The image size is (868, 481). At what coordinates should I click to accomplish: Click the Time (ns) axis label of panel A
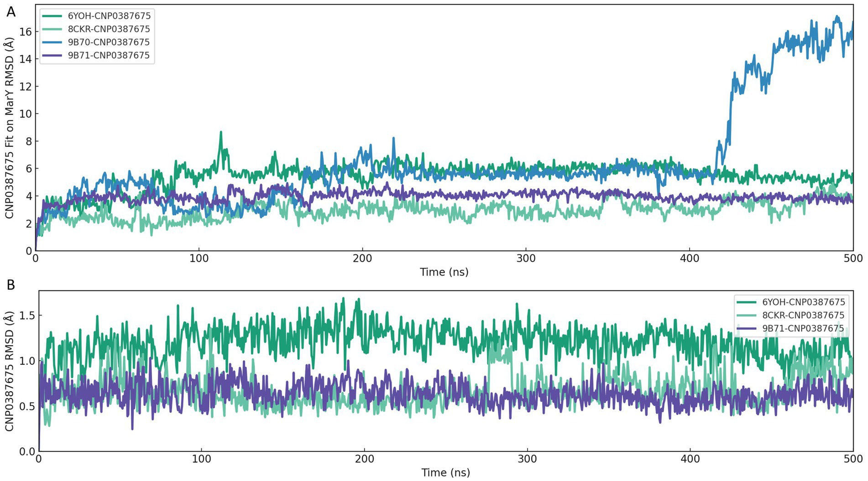click(444, 272)
